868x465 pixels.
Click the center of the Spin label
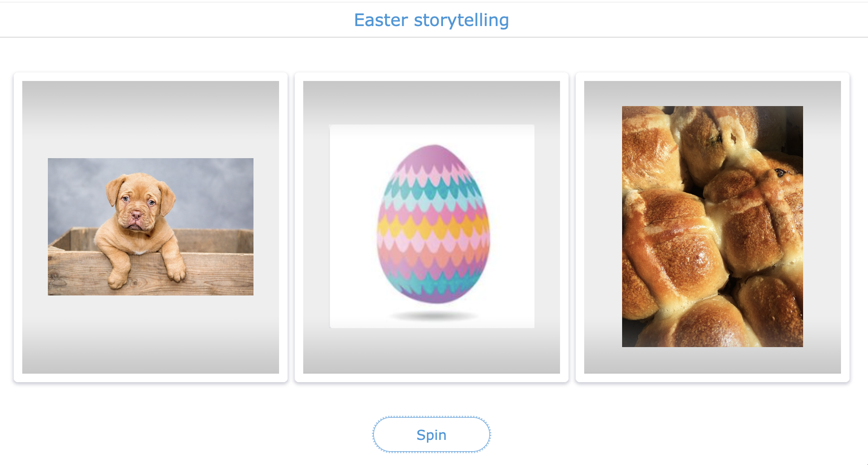coord(431,435)
